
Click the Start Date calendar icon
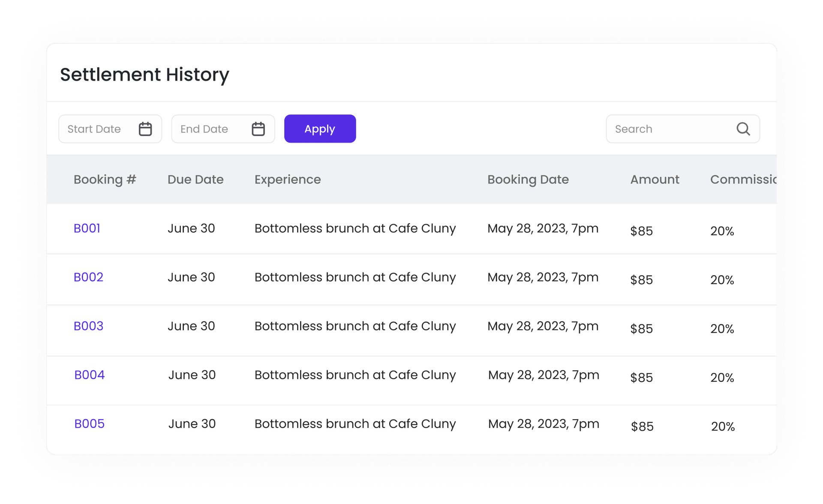[145, 129]
